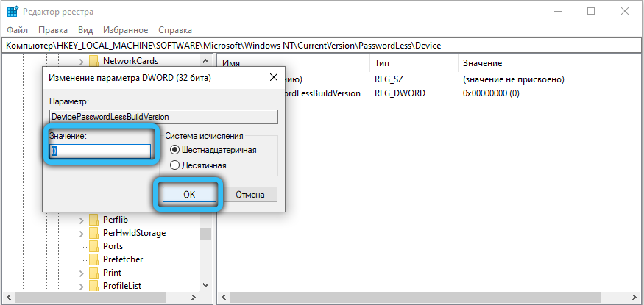This screenshot has width=644, height=305.
Task: Click the Ports folder icon
Action: (93, 246)
